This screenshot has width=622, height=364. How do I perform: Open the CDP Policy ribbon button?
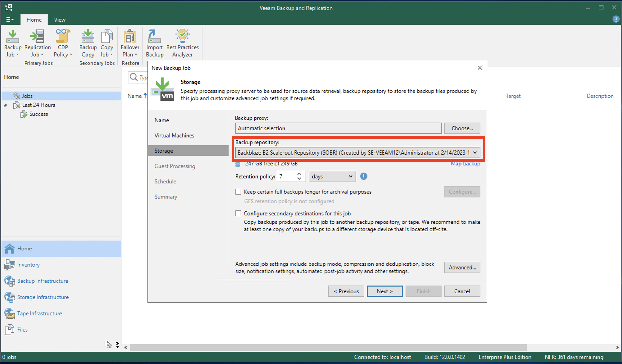(63, 43)
